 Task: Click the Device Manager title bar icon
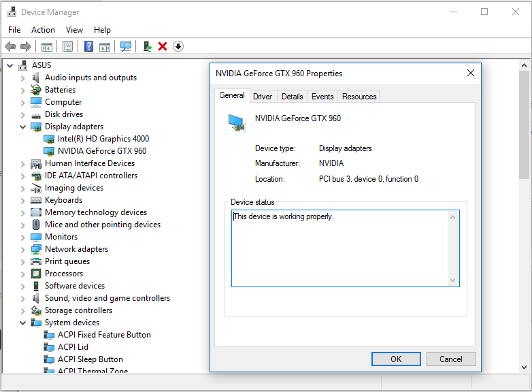pos(12,12)
